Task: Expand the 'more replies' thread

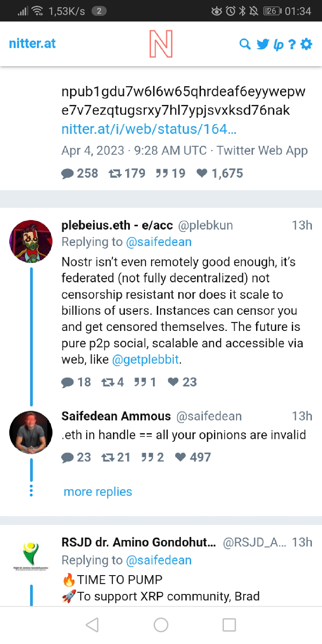Action: click(x=98, y=492)
